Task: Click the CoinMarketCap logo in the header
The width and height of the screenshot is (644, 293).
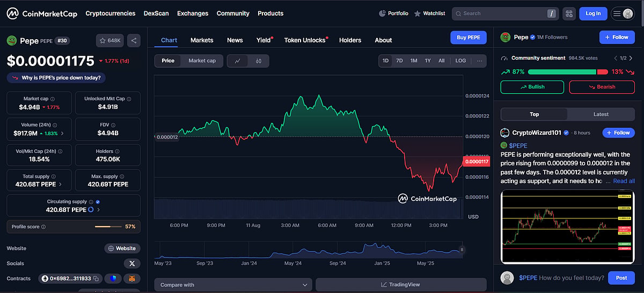Action: coord(41,13)
